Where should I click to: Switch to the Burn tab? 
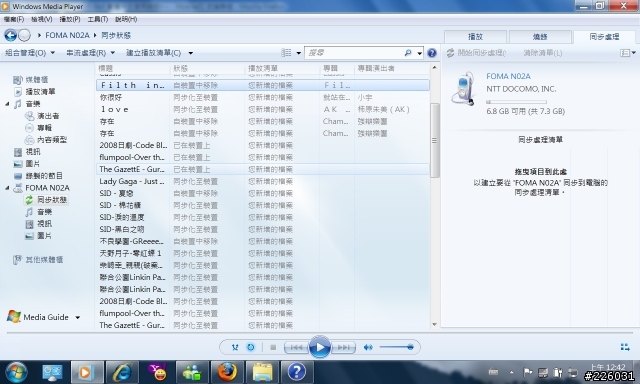[540, 37]
